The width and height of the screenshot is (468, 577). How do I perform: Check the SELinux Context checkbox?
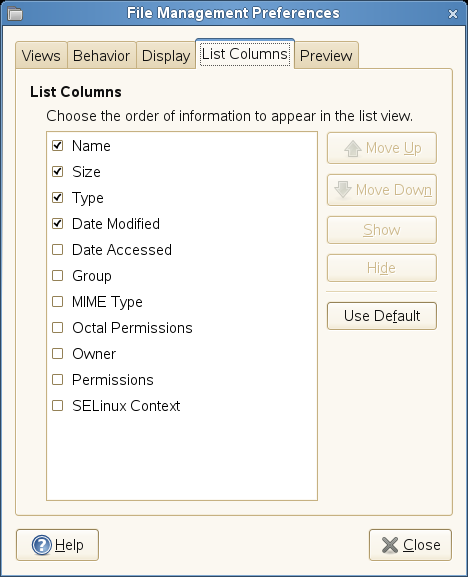[57, 406]
